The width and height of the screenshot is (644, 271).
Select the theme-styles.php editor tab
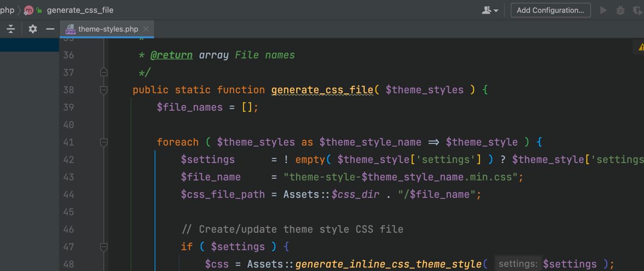[x=108, y=29]
